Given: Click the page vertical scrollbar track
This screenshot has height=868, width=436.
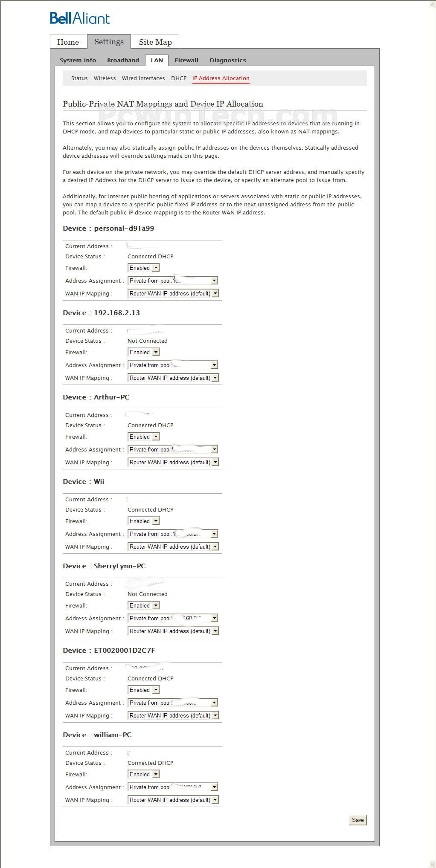Looking at the screenshot, I should (432, 434).
